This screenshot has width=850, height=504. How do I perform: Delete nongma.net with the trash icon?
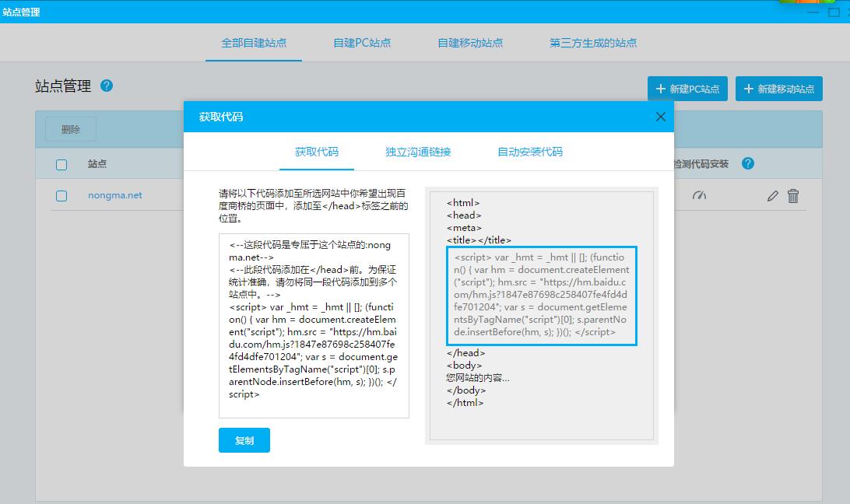tap(793, 196)
